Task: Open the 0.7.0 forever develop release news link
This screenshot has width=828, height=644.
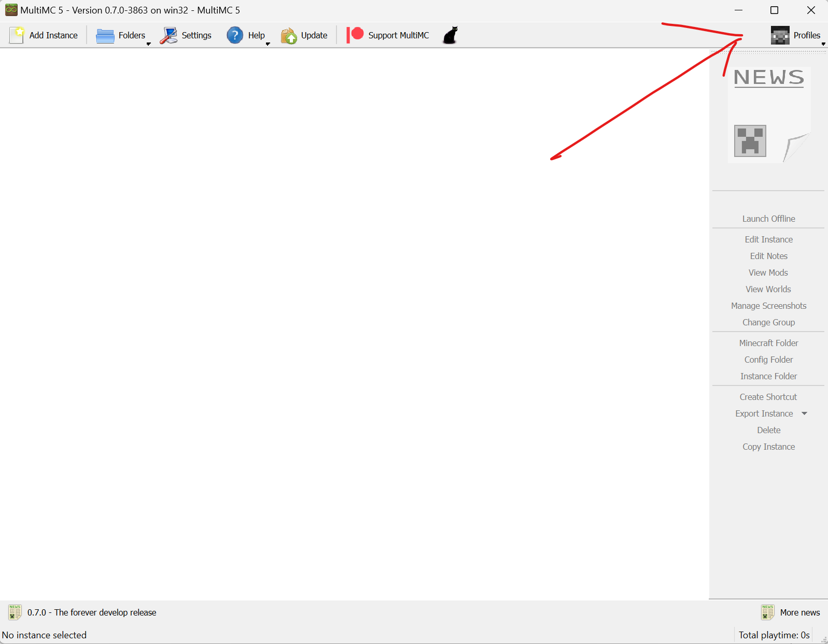Action: [x=92, y=612]
